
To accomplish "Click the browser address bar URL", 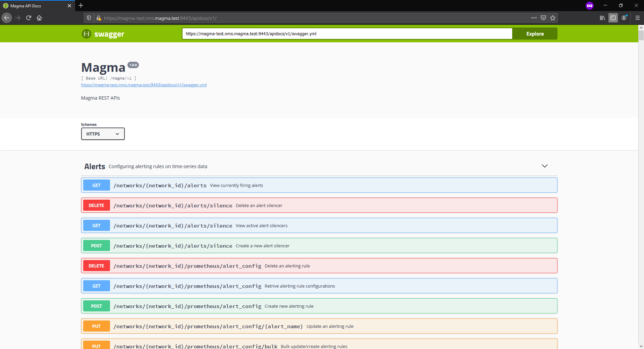I will [160, 18].
